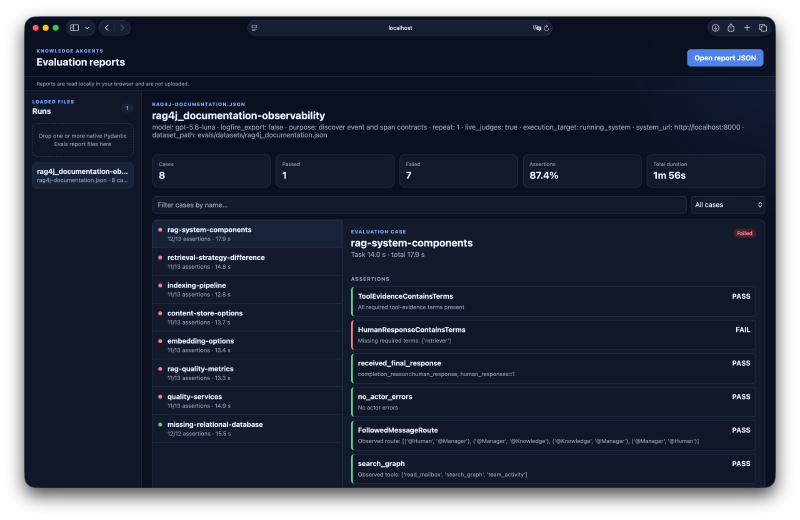Click the HumanResponseContainsTerms failed assertion
Viewport: 800px width, 520px height.
[x=553, y=335]
